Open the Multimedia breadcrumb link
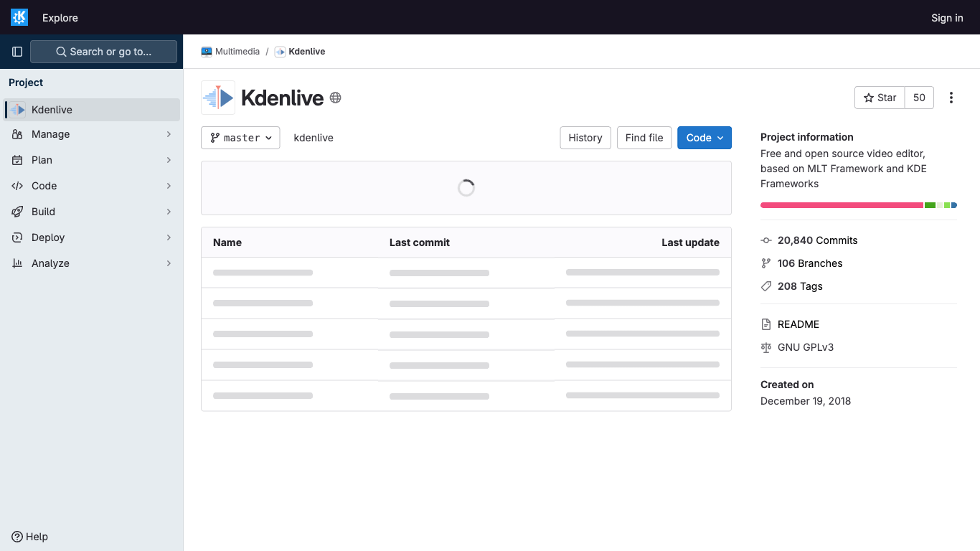The height and width of the screenshot is (551, 980). (x=237, y=52)
